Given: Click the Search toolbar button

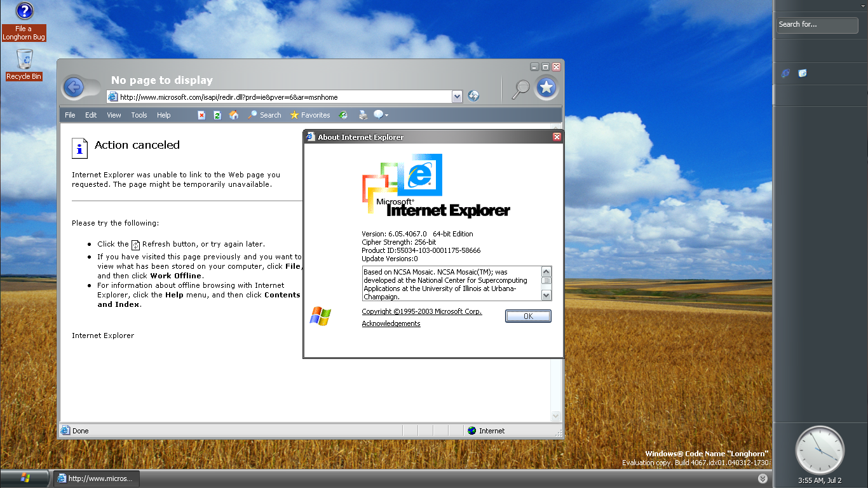Looking at the screenshot, I should tap(264, 115).
